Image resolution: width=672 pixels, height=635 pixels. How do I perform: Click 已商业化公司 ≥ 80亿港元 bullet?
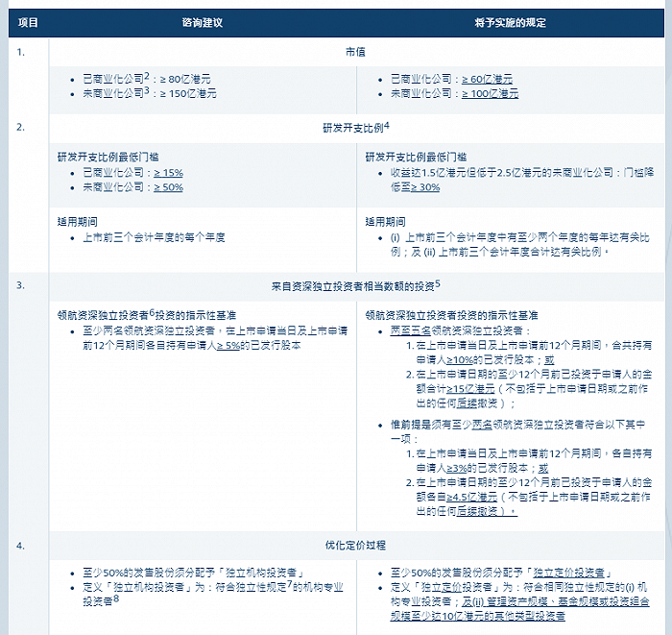(x=147, y=79)
